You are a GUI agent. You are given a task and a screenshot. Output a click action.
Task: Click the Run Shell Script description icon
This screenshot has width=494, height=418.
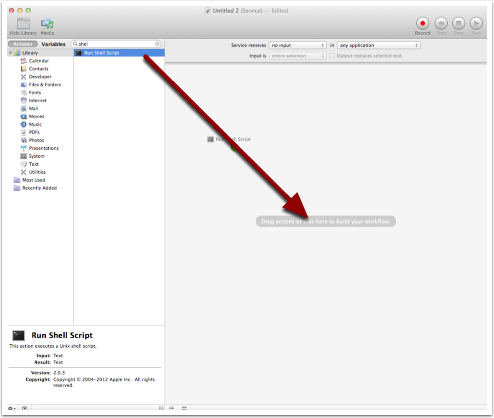pos(18,335)
